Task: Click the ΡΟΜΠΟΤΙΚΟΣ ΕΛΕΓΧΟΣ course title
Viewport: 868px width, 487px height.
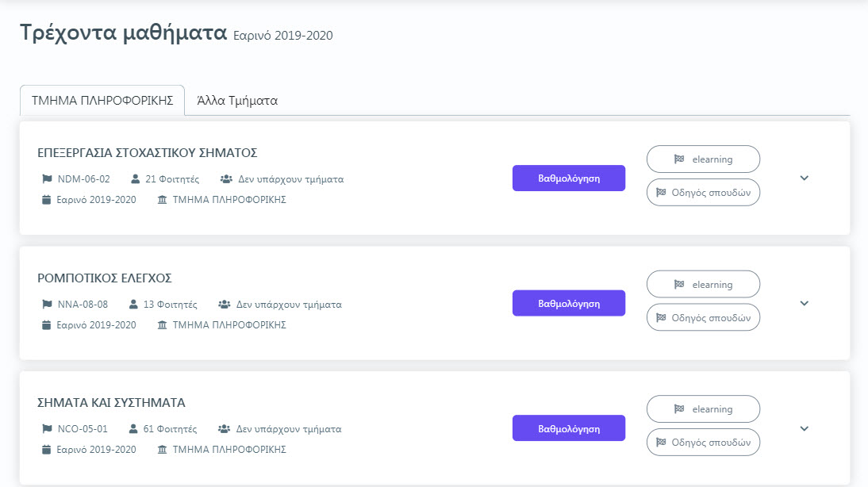Action: pyautogui.click(x=105, y=278)
